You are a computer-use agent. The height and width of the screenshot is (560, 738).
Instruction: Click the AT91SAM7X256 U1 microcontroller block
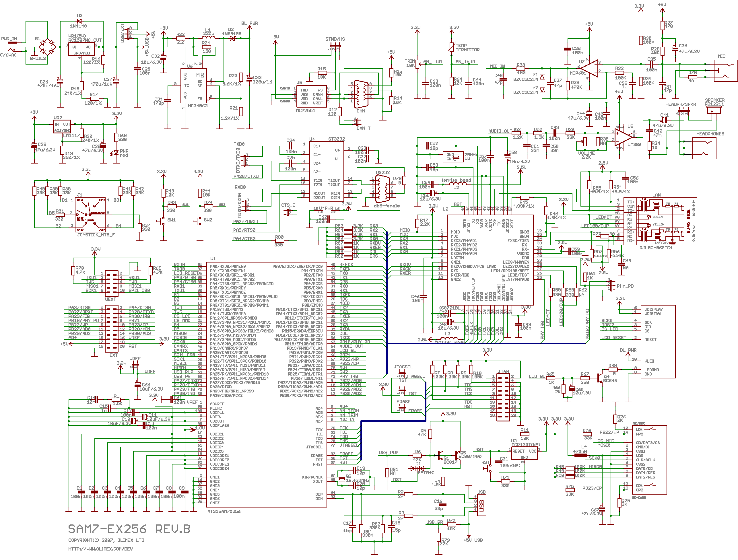tap(267, 384)
